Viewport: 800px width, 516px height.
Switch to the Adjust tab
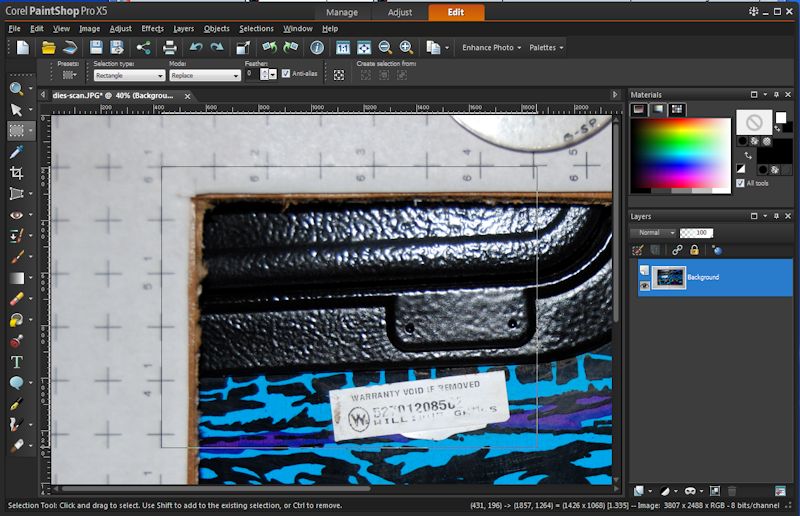[x=399, y=12]
